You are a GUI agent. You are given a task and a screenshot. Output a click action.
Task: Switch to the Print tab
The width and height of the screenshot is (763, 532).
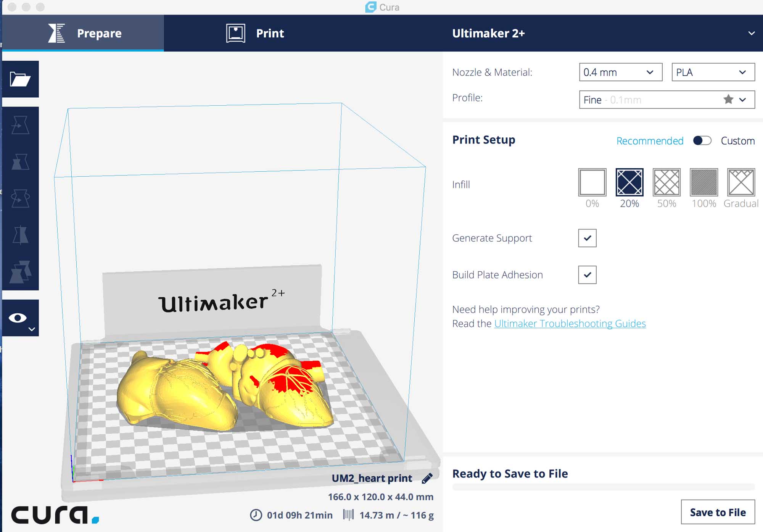click(x=256, y=33)
